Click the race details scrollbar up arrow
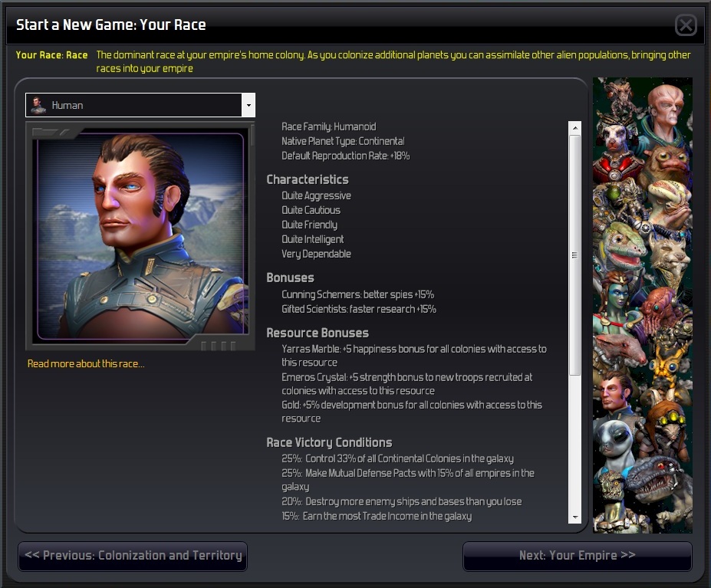This screenshot has height=588, width=711. (x=575, y=128)
